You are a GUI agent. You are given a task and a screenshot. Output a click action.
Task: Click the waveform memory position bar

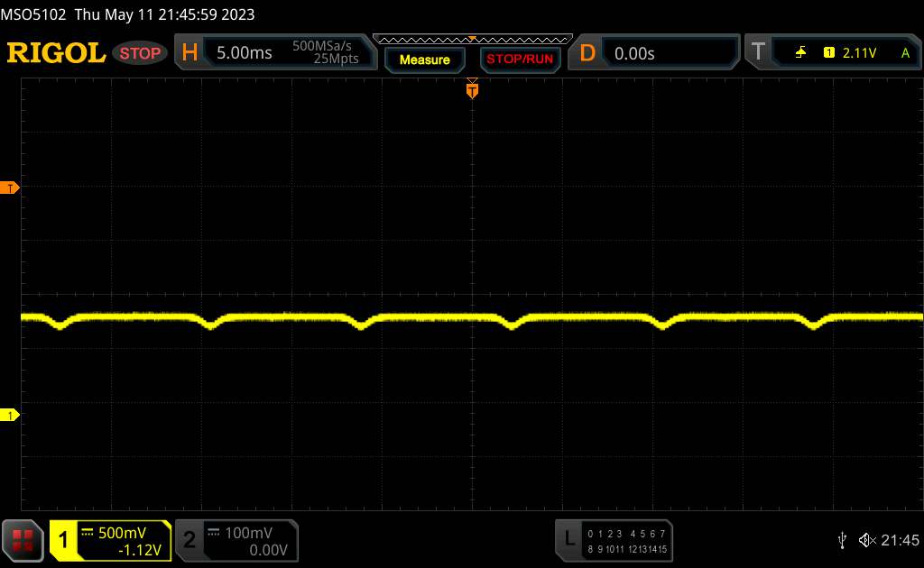point(472,39)
